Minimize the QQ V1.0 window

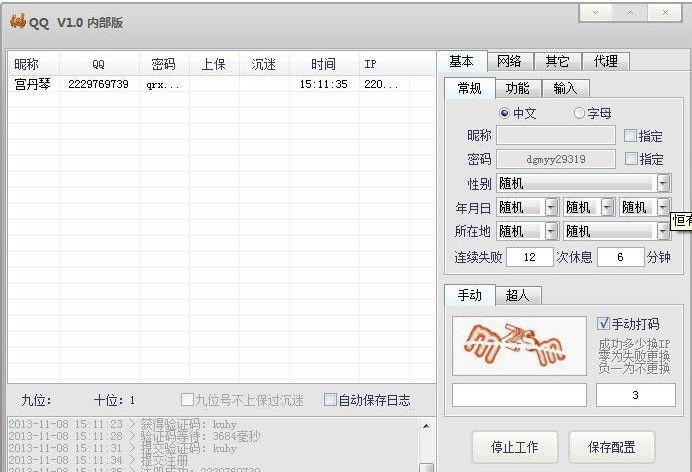pyautogui.click(x=595, y=13)
